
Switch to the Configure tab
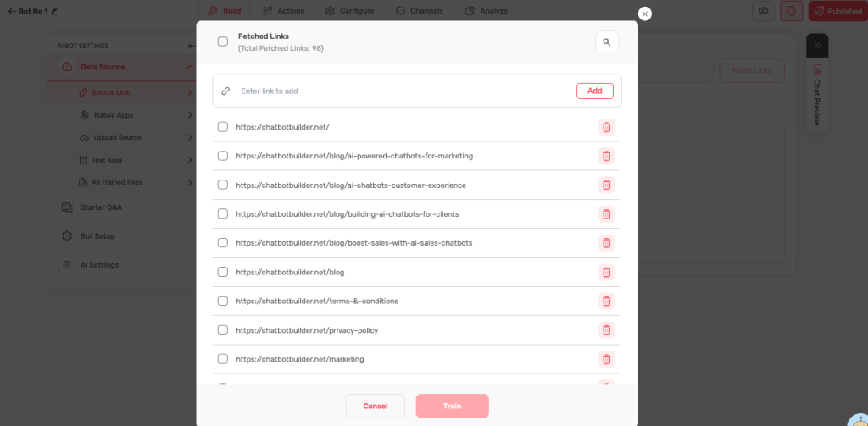[349, 11]
